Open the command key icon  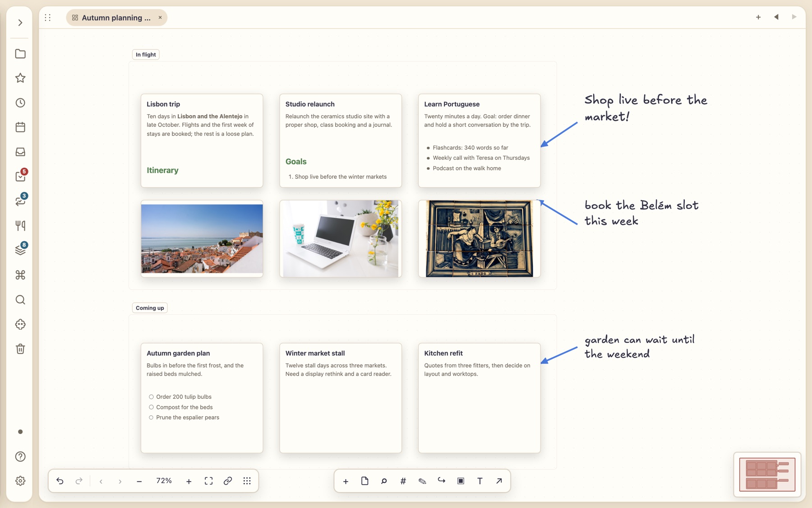20,275
